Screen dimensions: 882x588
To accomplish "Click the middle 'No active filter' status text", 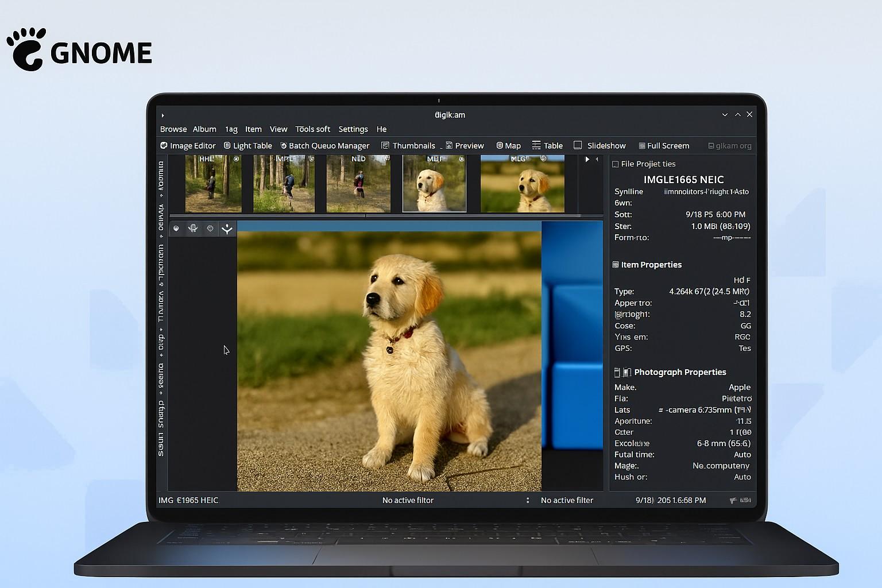I will (408, 500).
